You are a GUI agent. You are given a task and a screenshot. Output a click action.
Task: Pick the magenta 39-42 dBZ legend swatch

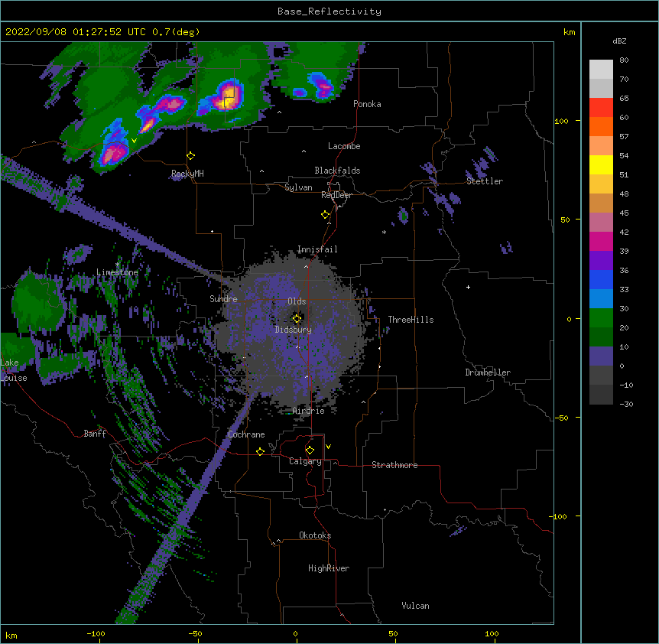601,241
